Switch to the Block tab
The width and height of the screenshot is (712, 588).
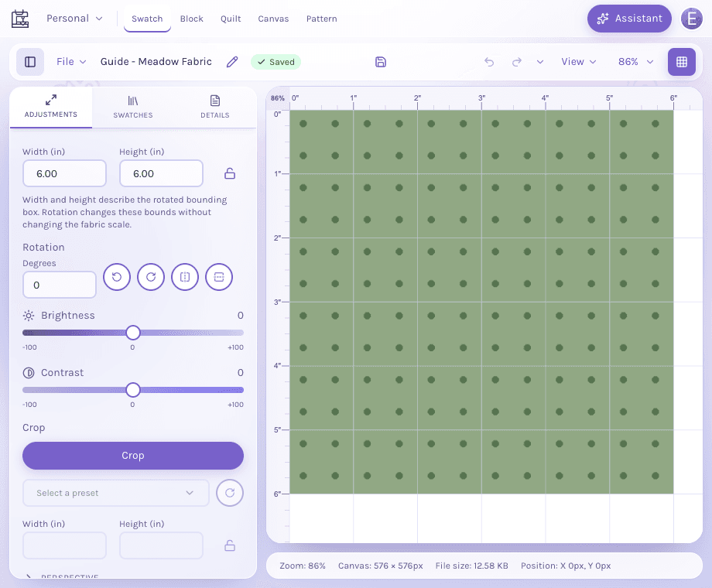(192, 19)
